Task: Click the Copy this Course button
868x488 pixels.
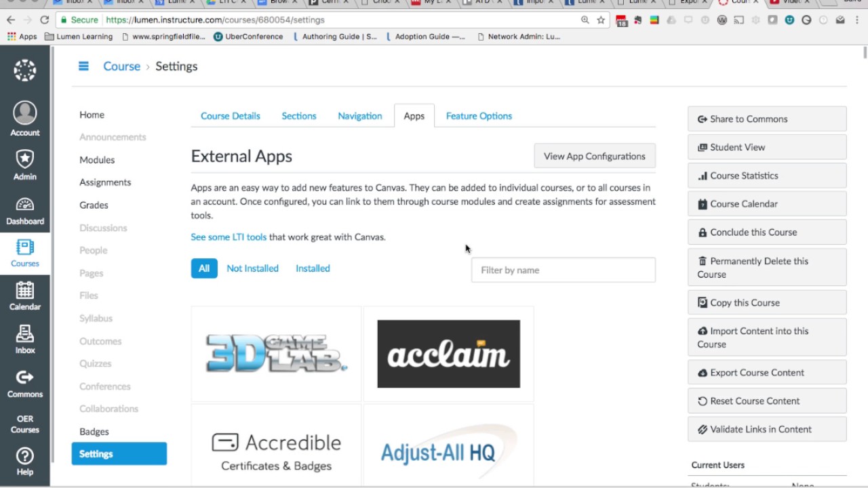Action: click(x=767, y=302)
